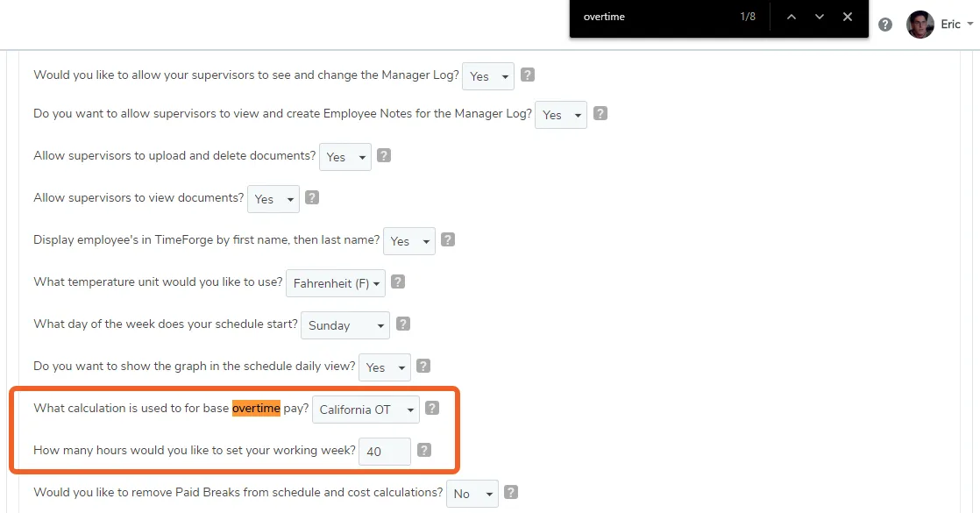Click help icon beside Employee Notes setting
The height and width of the screenshot is (513, 980).
pos(600,114)
